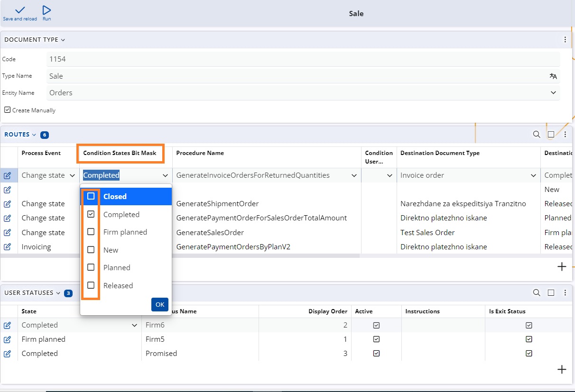This screenshot has height=392, width=575.
Task: Collapse the Routes section
Action: pos(34,135)
